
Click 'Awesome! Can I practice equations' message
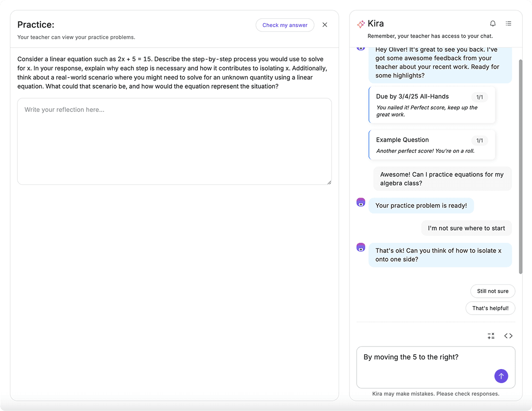(x=442, y=179)
